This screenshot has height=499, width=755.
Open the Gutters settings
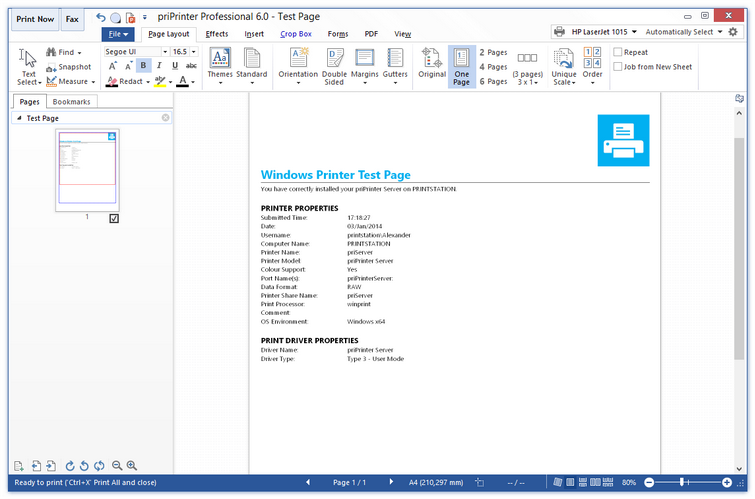395,67
